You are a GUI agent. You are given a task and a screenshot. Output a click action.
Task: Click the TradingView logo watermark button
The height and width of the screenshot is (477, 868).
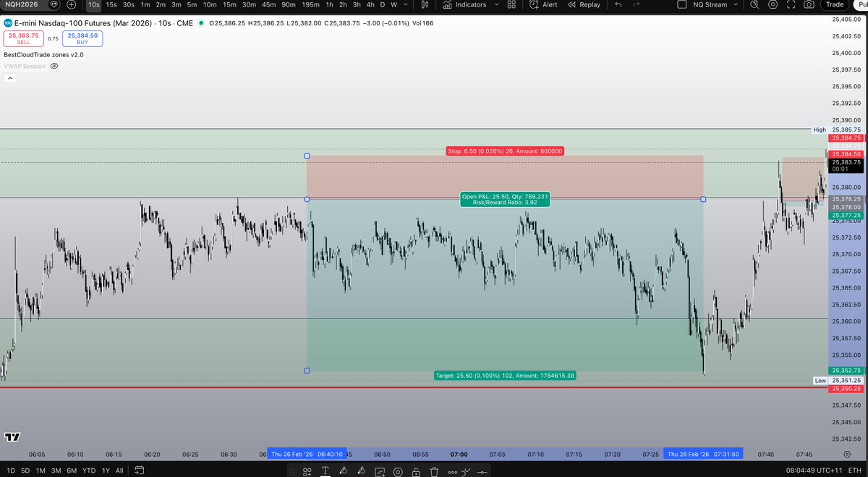(x=12, y=437)
